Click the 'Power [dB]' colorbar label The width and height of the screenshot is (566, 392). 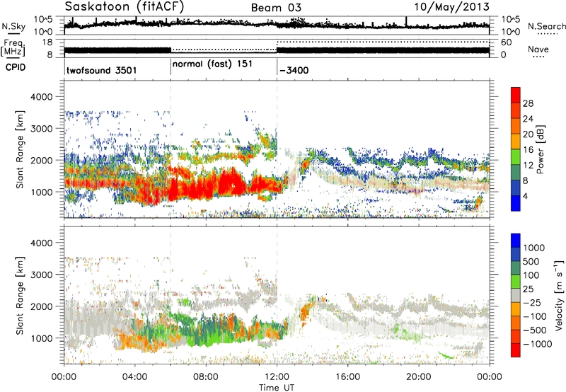click(541, 149)
